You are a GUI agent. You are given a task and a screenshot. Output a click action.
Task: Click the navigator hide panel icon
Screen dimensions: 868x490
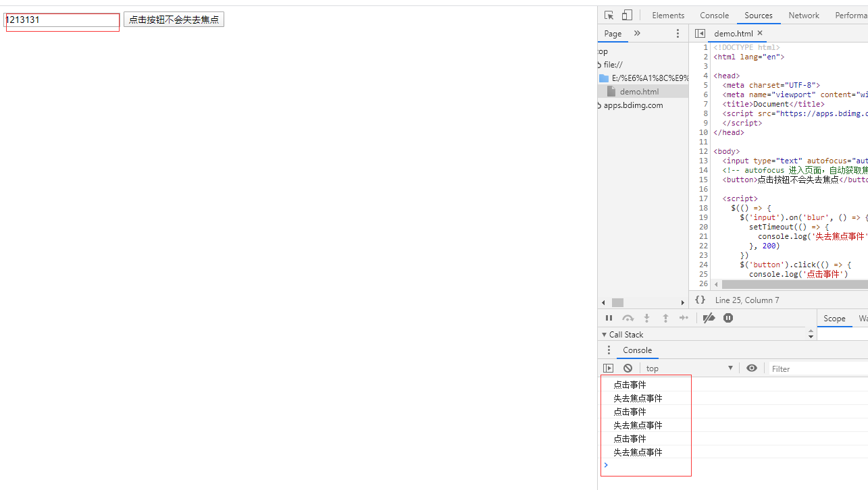tap(700, 32)
